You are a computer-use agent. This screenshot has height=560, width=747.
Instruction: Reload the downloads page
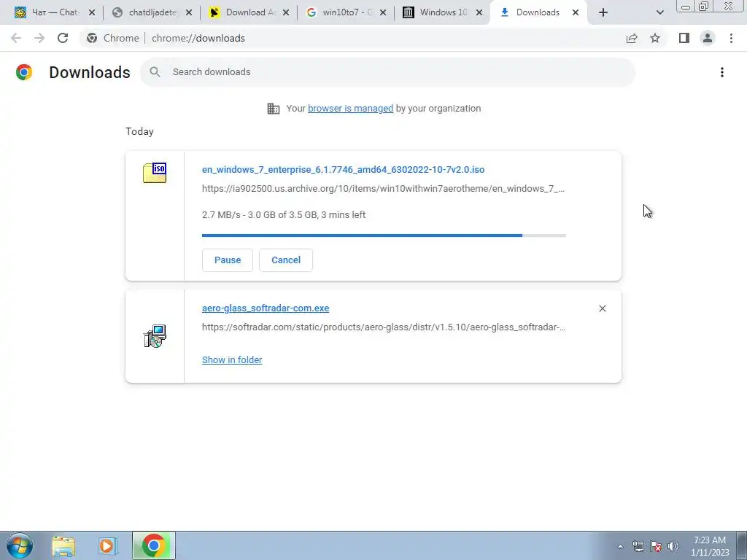click(x=63, y=38)
